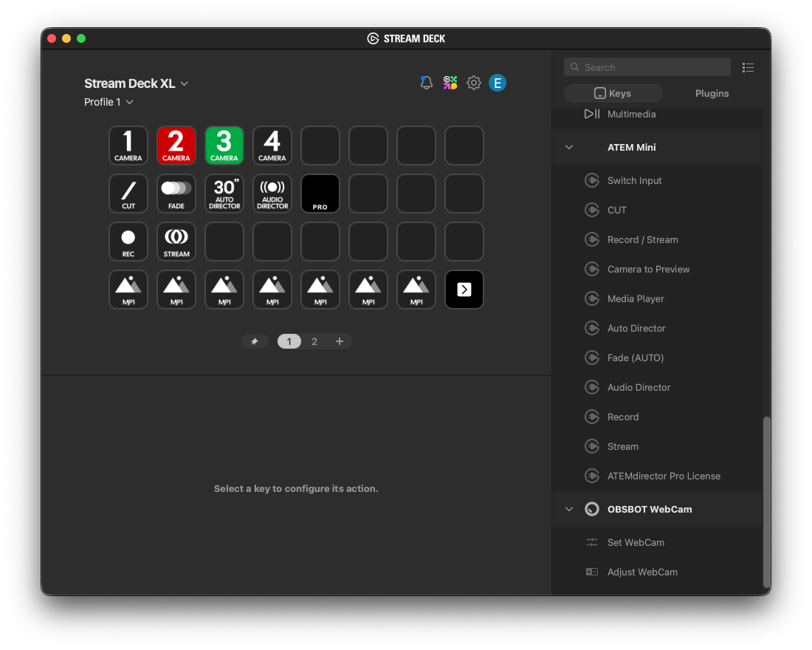Image resolution: width=812 pixels, height=650 pixels.
Task: Select the last MP1 media key
Action: 416,290
